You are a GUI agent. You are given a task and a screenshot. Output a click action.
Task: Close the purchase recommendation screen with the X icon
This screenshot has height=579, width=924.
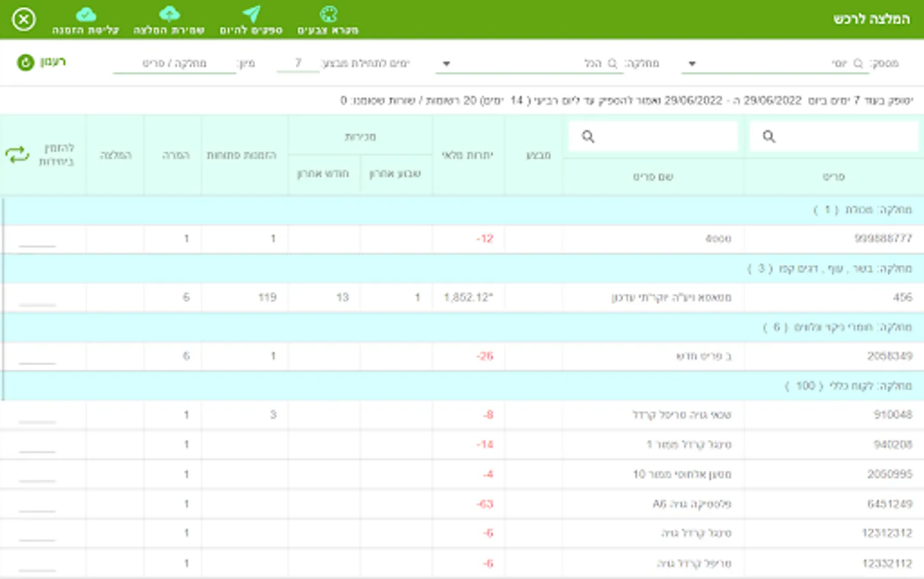click(24, 19)
